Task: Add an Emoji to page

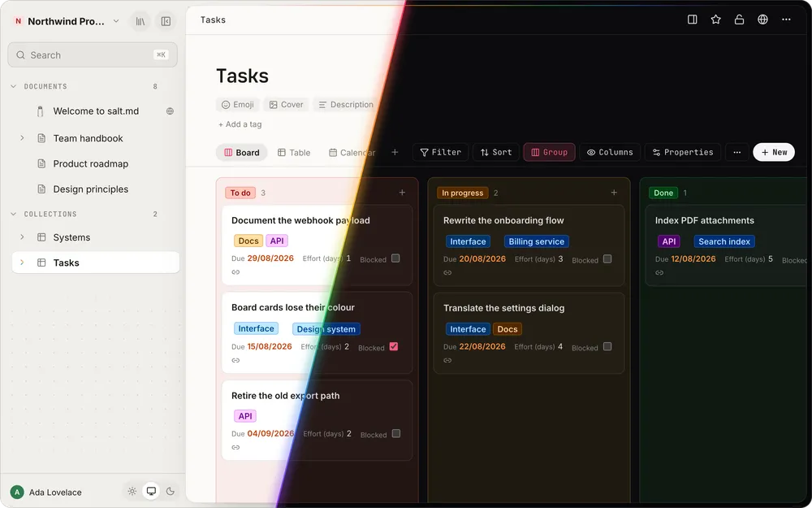Action: click(x=238, y=105)
